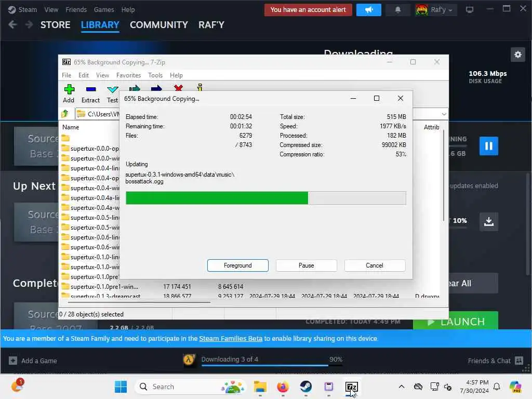Open Firefox from taskbar
This screenshot has height=399, width=532.
[x=283, y=387]
